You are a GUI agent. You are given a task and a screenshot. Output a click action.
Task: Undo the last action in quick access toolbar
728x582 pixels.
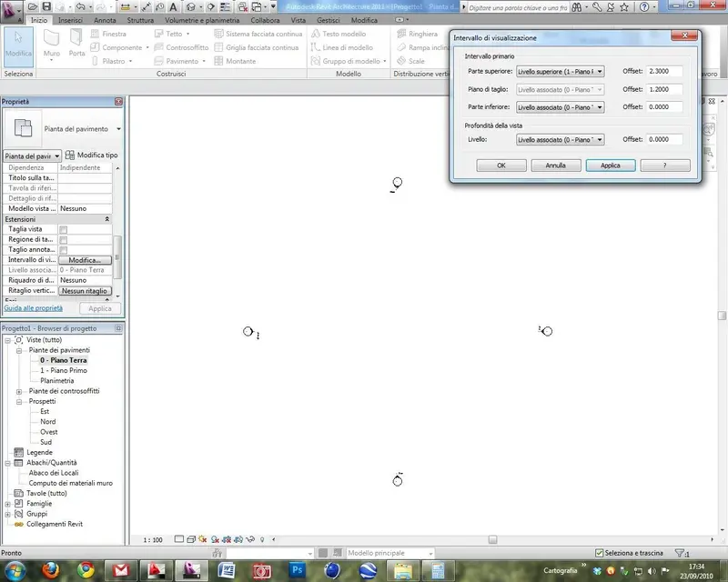tap(80, 6)
